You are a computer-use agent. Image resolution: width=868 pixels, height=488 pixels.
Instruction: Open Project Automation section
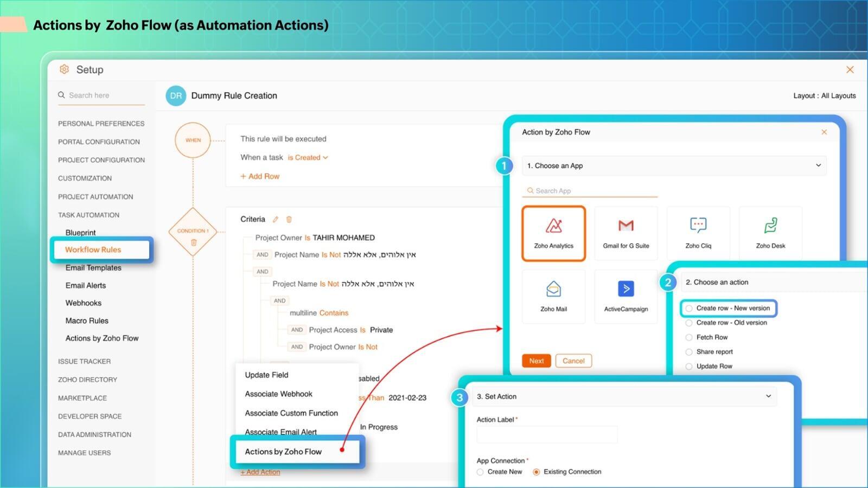(x=95, y=197)
